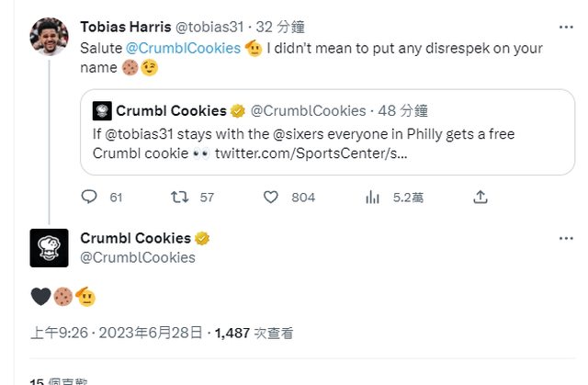588x385 pixels.
Task: Open Crumbl Cookies large profile avatar
Action: [49, 247]
